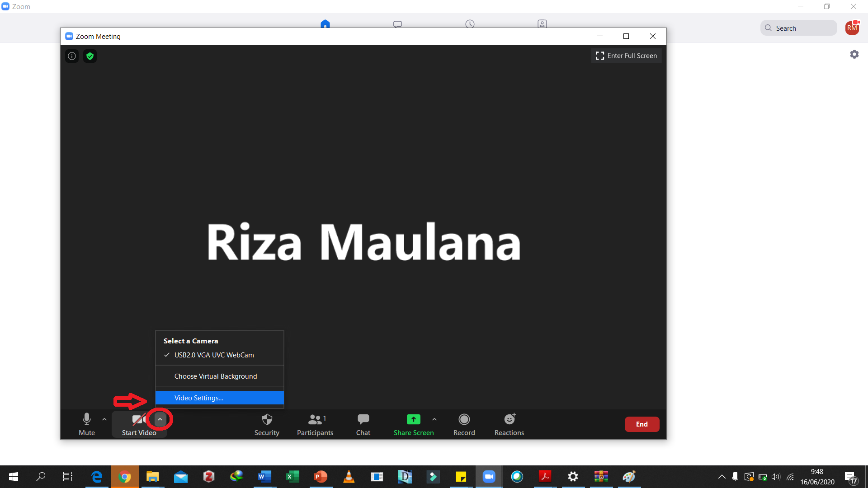Mute the microphone

pos(87,424)
